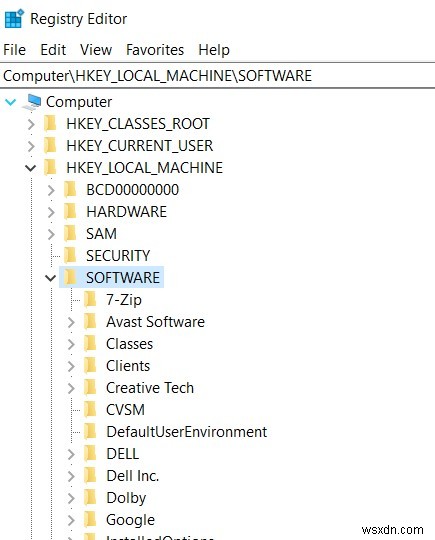The image size is (435, 540).
Task: Select the DefaultUserEnvironment key
Action: (x=187, y=433)
